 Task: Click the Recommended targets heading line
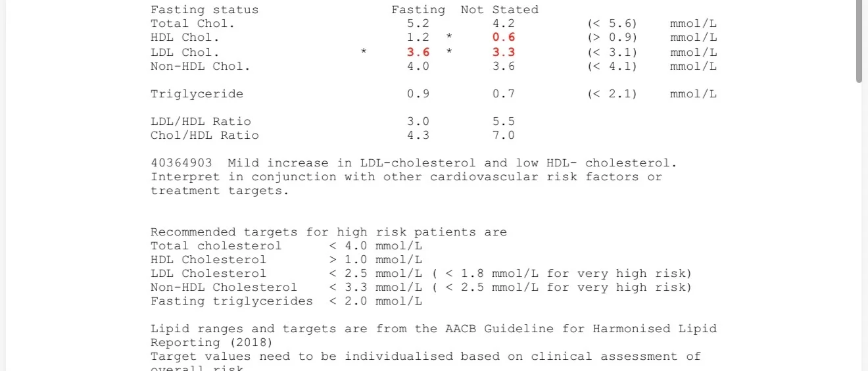(329, 232)
